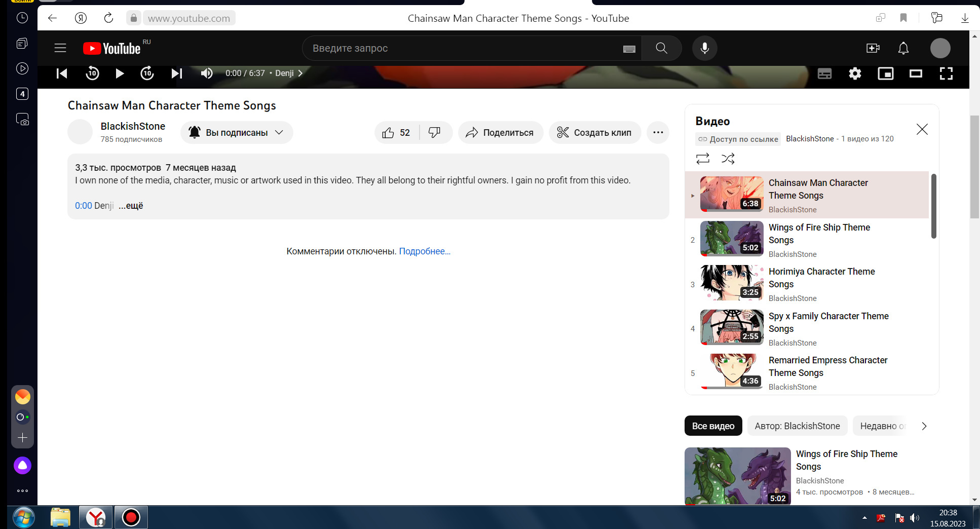Click the www.youtube.com address bar

pos(189,18)
